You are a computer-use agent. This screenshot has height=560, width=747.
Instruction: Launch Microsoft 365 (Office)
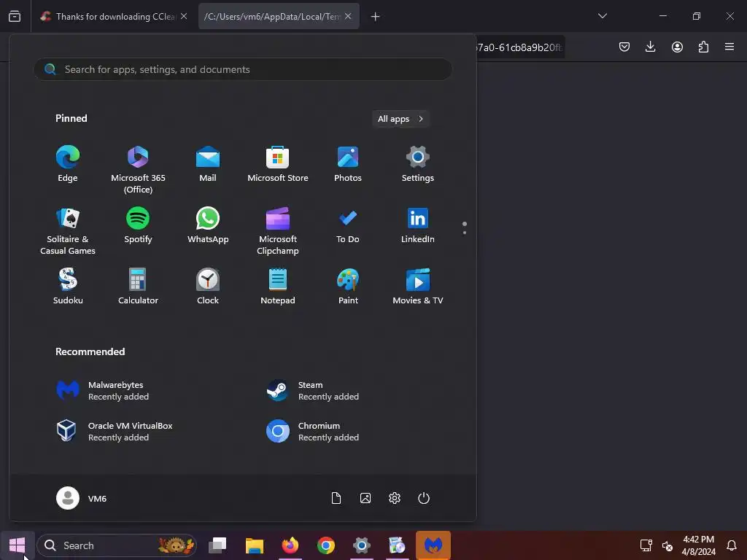[138, 169]
